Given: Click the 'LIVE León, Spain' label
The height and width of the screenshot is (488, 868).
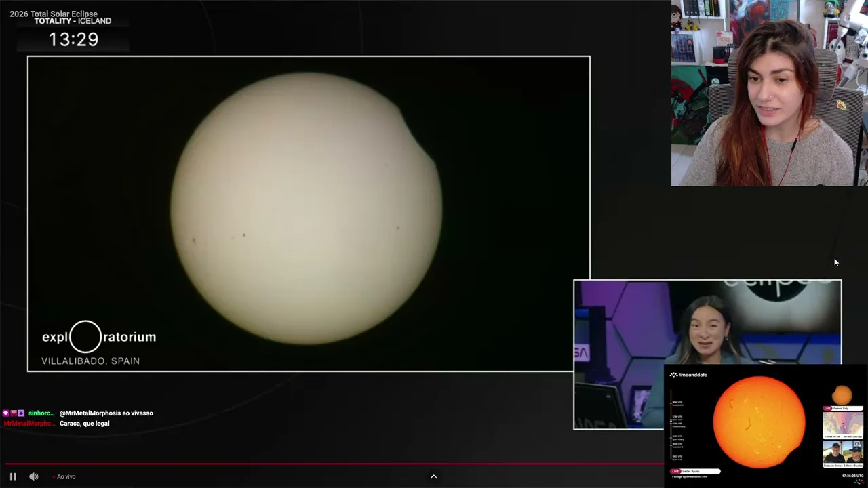Looking at the screenshot, I should [695, 471].
